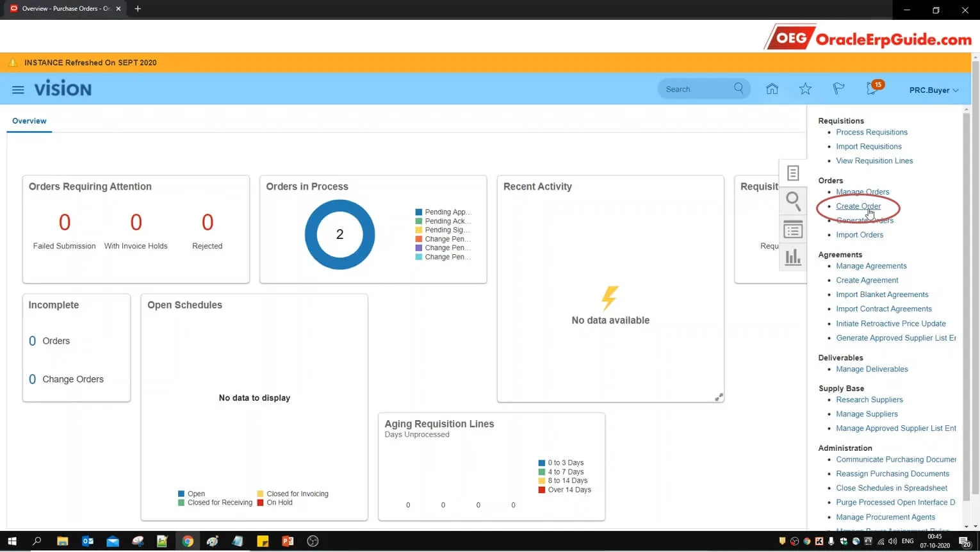Open the hamburger navigator menu
The height and width of the screenshot is (552, 980).
click(18, 90)
